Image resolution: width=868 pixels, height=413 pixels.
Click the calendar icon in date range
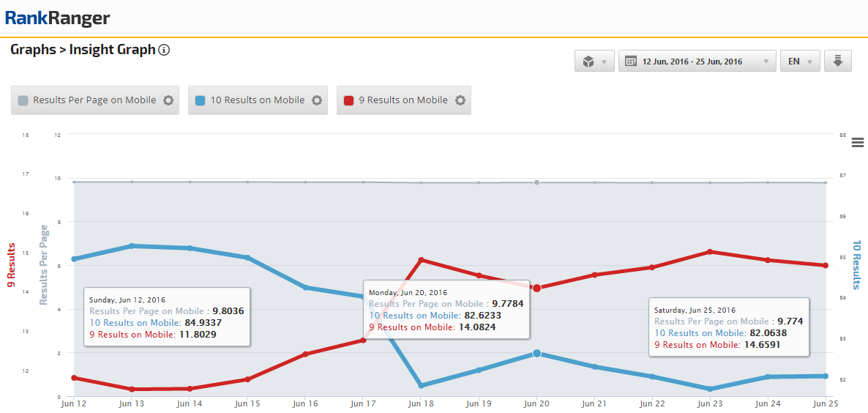pos(631,62)
